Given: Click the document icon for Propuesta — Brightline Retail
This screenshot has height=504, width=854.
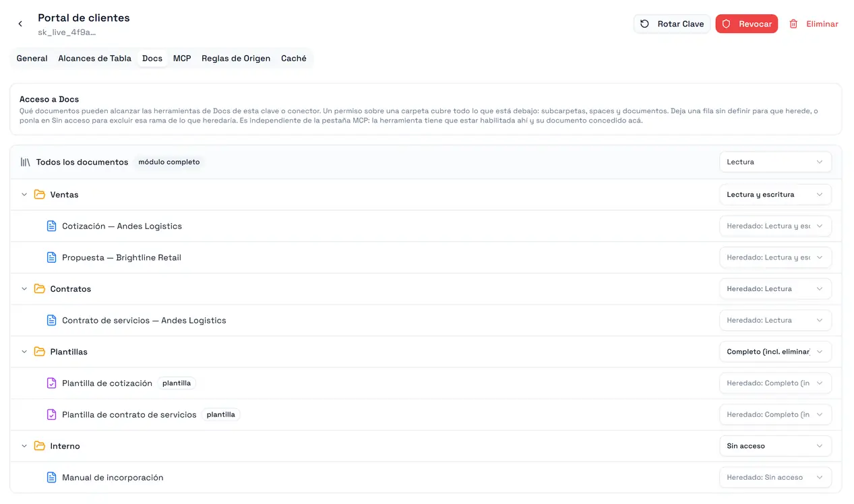Looking at the screenshot, I should tap(51, 257).
